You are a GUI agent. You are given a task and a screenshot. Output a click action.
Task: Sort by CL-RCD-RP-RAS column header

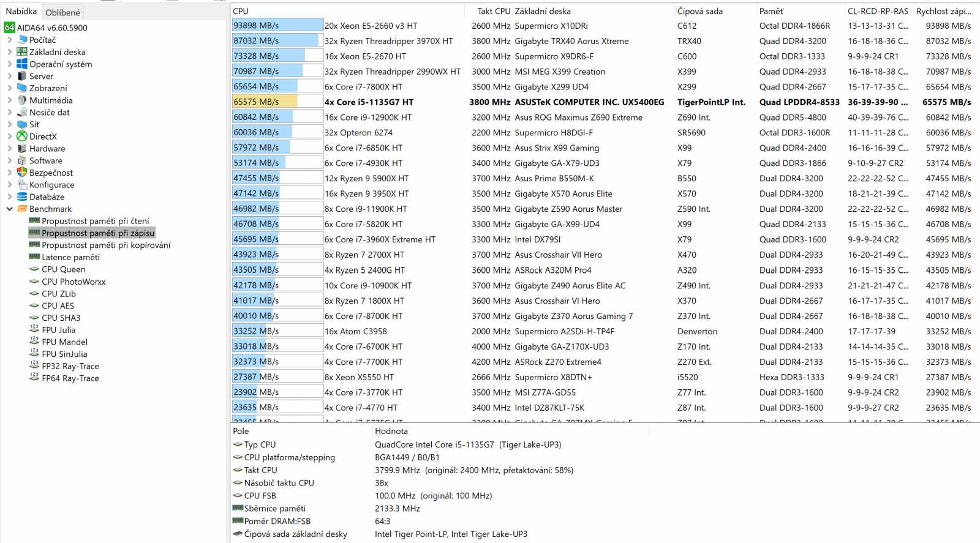tap(879, 11)
